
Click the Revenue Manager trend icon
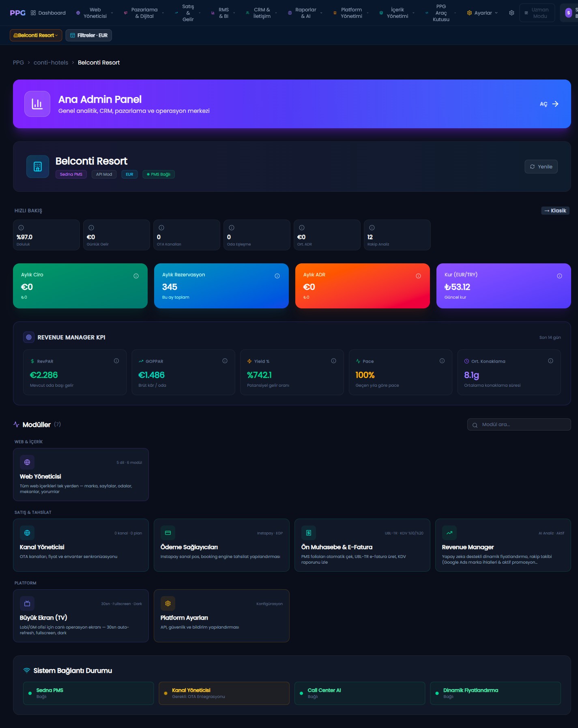click(449, 533)
